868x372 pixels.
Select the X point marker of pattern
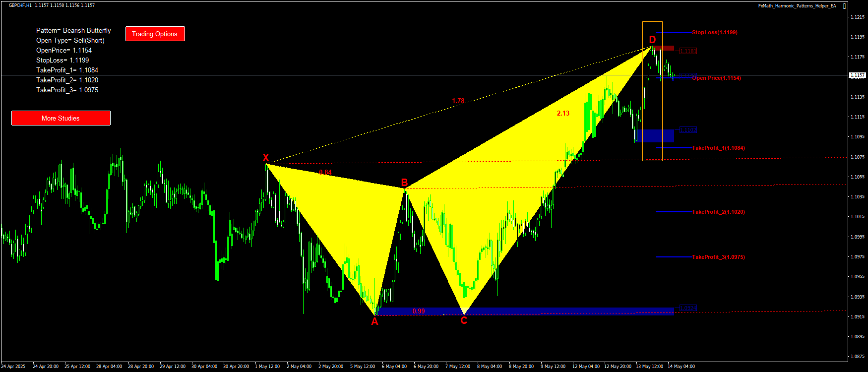(266, 158)
